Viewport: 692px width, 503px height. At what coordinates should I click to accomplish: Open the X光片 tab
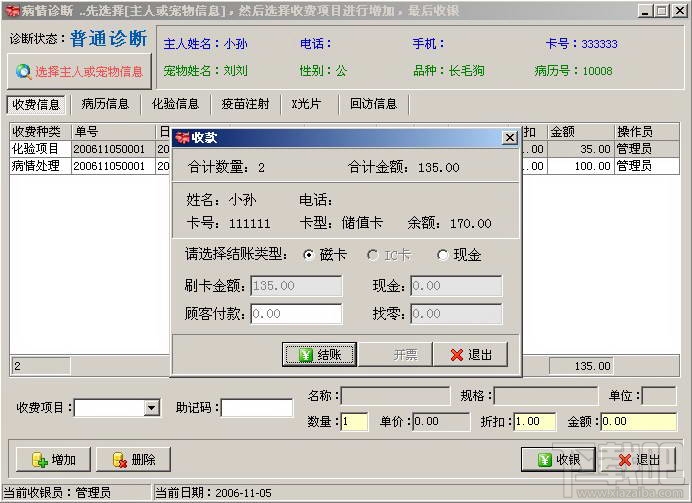click(306, 104)
